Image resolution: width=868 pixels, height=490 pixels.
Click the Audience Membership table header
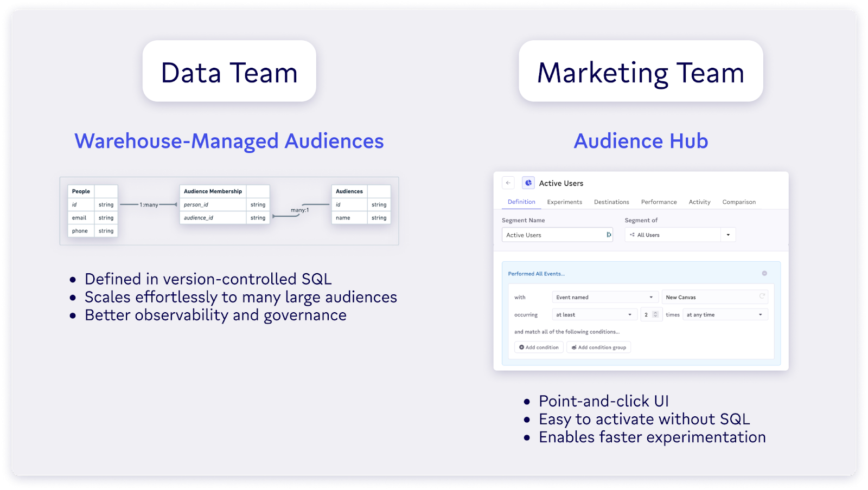[x=225, y=191]
